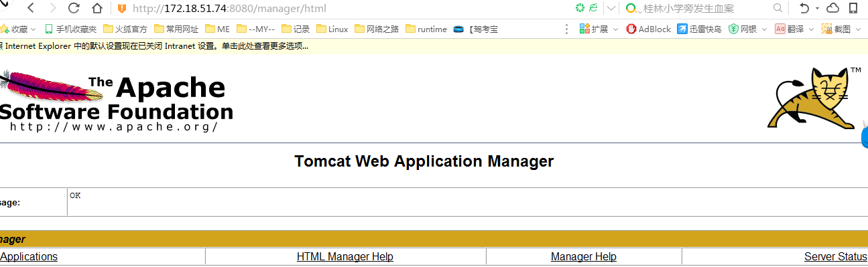Open the Server Status link

click(836, 257)
